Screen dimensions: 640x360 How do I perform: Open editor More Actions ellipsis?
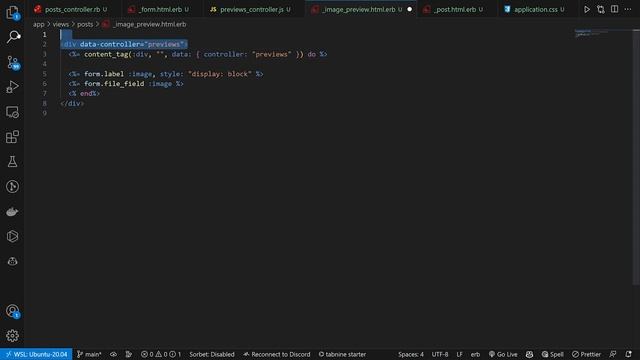tap(628, 9)
